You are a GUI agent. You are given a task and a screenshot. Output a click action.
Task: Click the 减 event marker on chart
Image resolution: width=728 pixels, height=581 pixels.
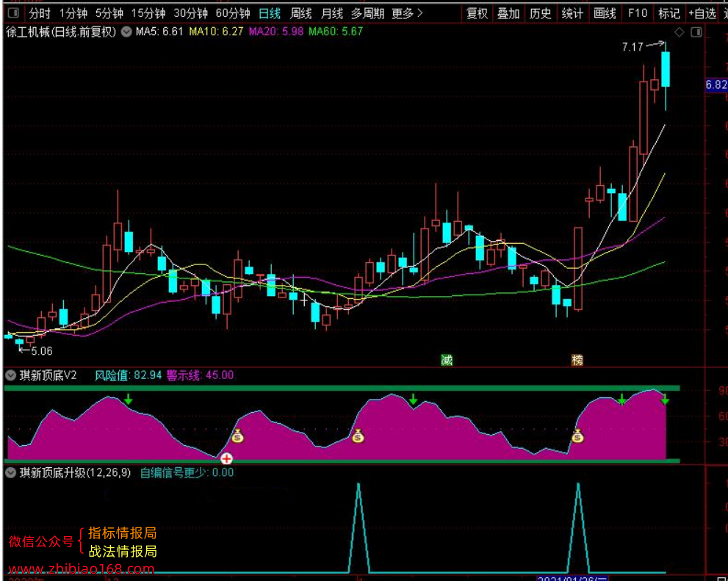tap(447, 360)
